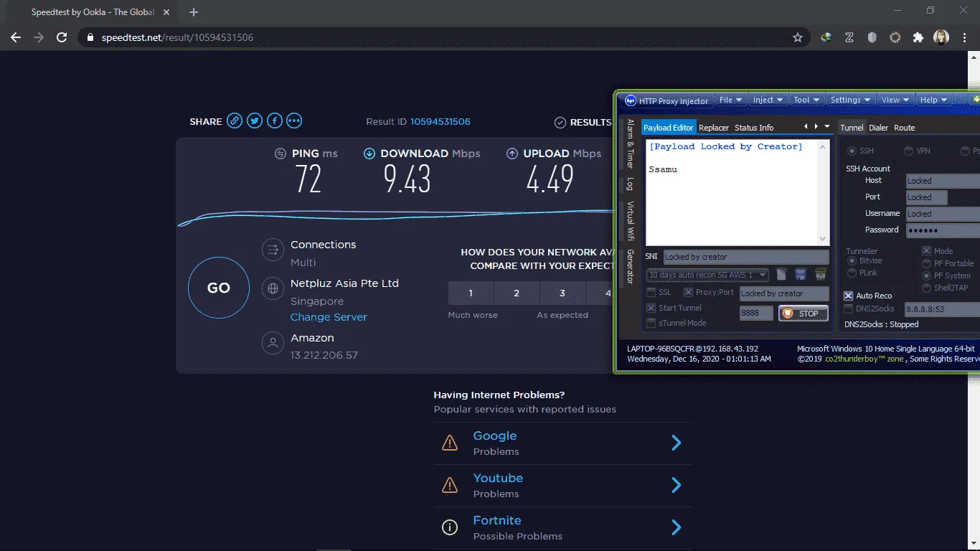This screenshot has width=980, height=551.
Task: Click the first config file icon in Injector
Action: [782, 274]
